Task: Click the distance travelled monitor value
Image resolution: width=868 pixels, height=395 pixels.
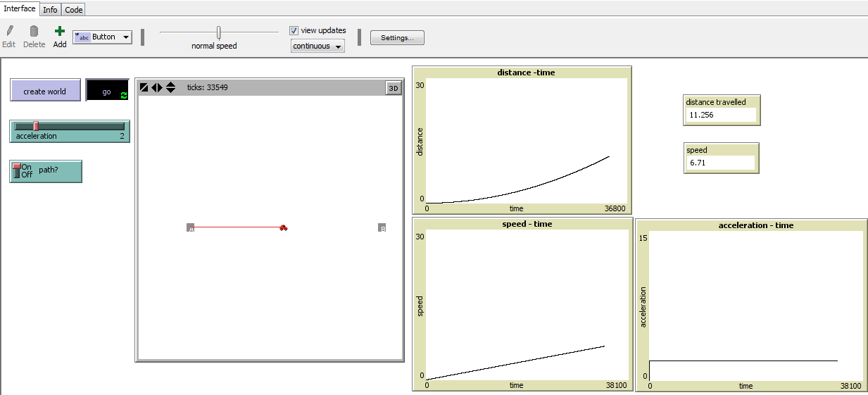Action: 720,115
